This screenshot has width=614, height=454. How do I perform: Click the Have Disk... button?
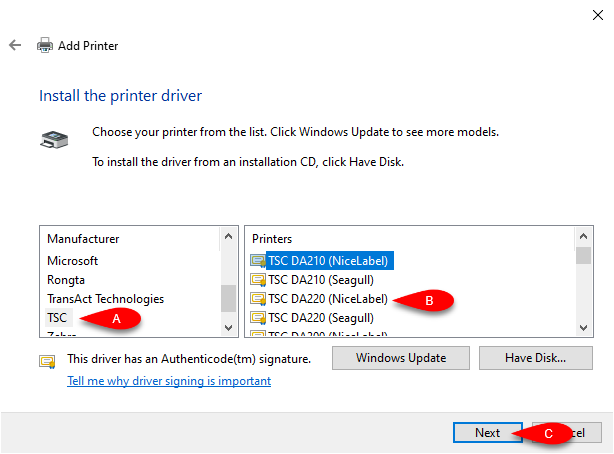(x=535, y=358)
